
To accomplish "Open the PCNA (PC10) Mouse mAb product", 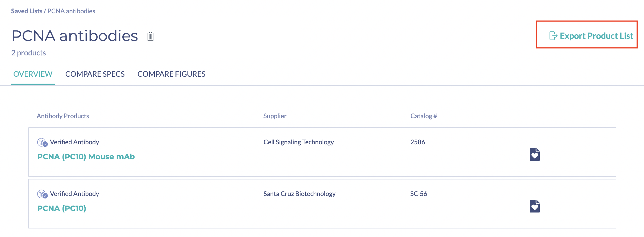I will [x=86, y=157].
